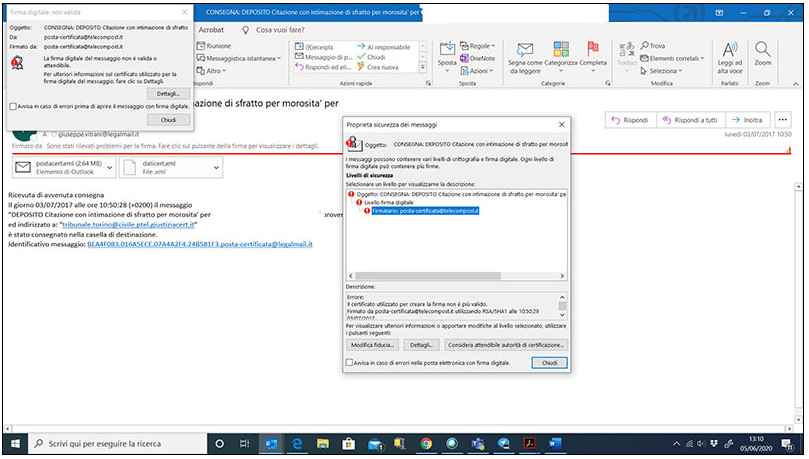Open the Categorizza color categories
This screenshot has height=459, width=809.
(561, 57)
